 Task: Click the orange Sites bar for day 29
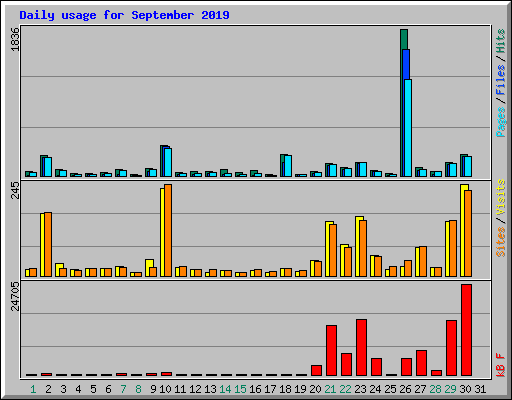coord(453,248)
